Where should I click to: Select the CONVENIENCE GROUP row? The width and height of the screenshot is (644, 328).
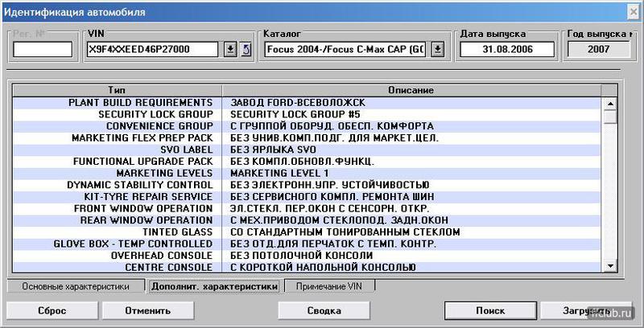click(307, 126)
